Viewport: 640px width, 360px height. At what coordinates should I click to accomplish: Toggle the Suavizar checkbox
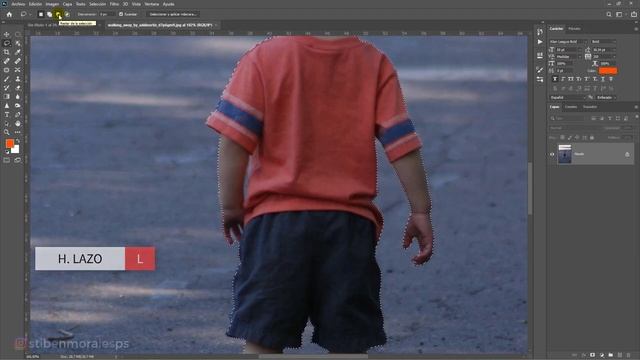point(121,14)
